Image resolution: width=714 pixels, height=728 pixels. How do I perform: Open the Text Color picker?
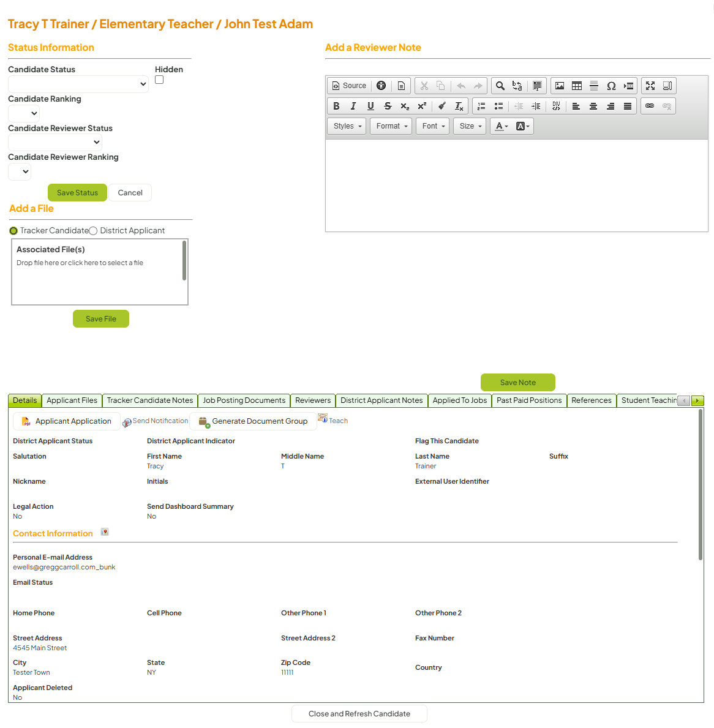(502, 126)
